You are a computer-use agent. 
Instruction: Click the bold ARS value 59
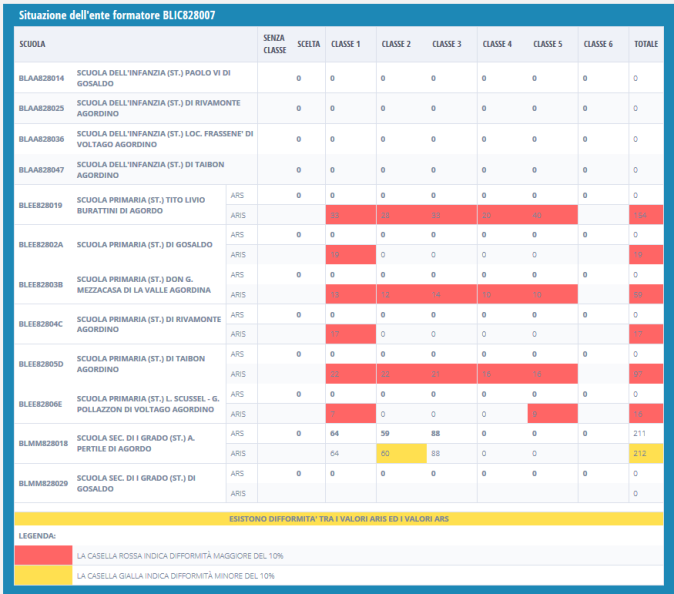385,433
